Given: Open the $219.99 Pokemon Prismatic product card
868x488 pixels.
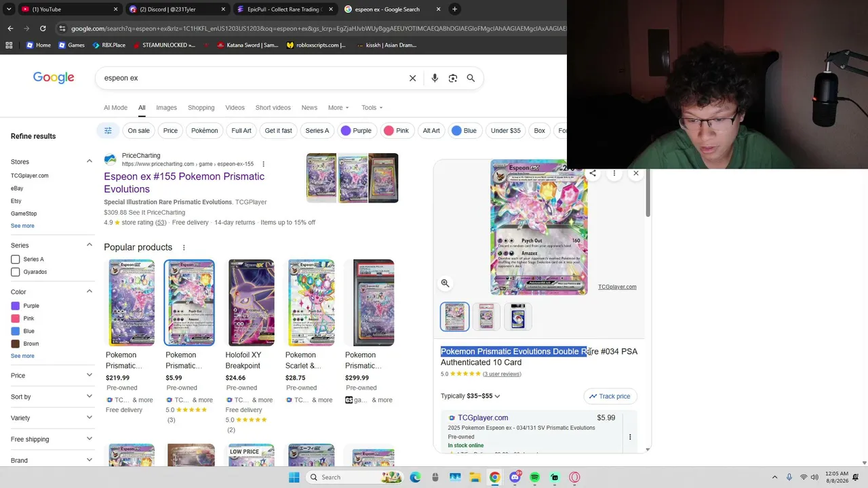Looking at the screenshot, I should pos(132,335).
